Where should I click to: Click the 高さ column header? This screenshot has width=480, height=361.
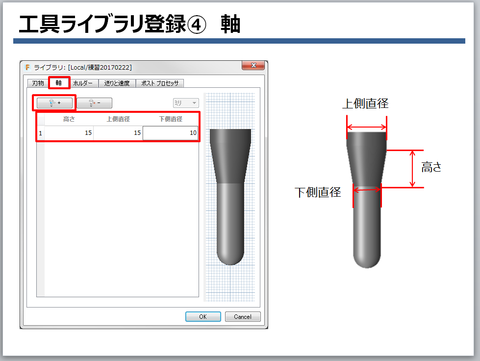[69, 119]
